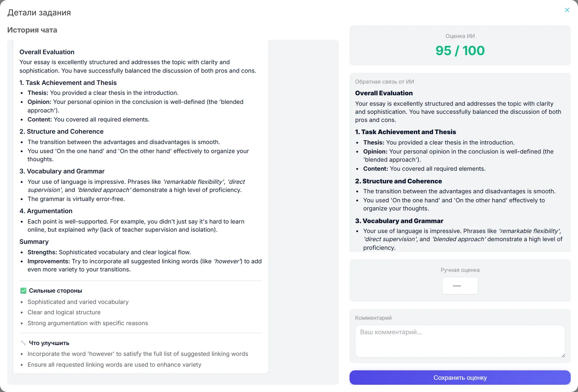Click the Что улучшить section title
Viewport: 578px width, 392px height.
(x=49, y=343)
